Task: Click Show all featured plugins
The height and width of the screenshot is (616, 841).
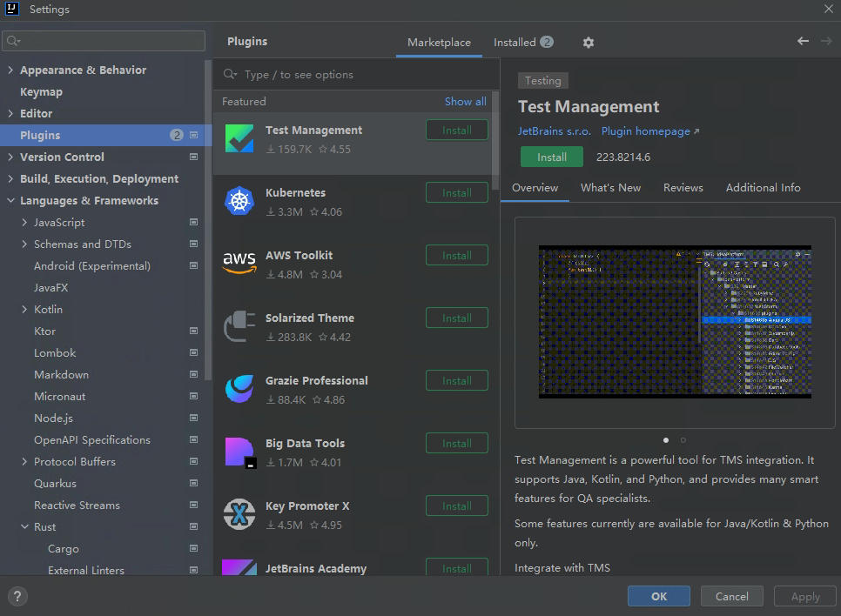Action: [465, 101]
